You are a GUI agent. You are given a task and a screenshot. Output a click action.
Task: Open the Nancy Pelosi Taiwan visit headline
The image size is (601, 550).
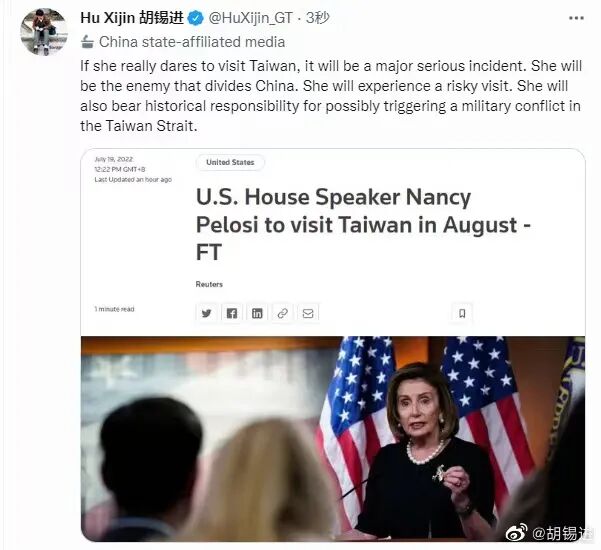click(x=363, y=225)
